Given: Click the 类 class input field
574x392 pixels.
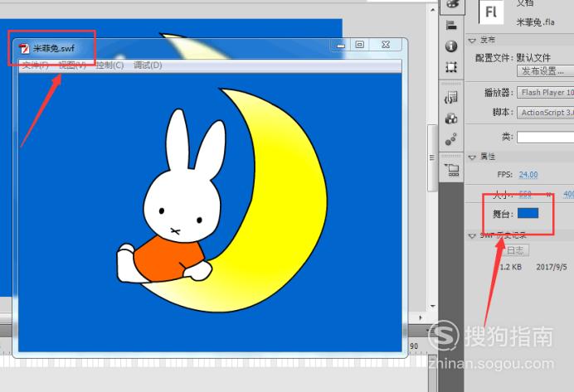Looking at the screenshot, I should pyautogui.click(x=546, y=138).
